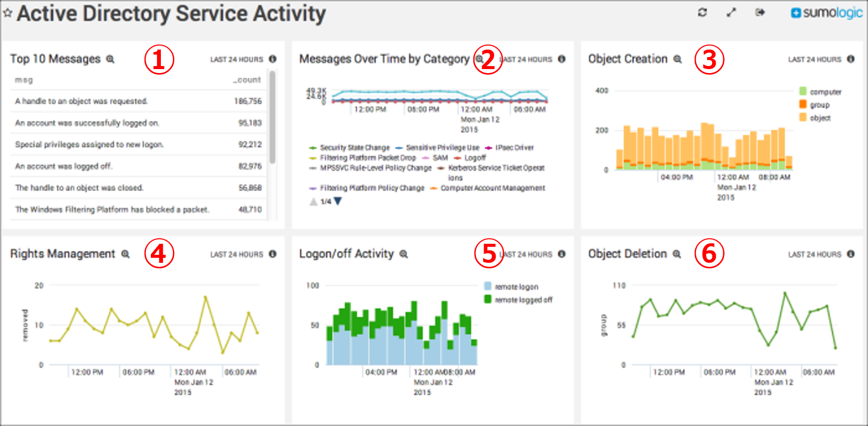Click the share dashboard icon

click(760, 13)
